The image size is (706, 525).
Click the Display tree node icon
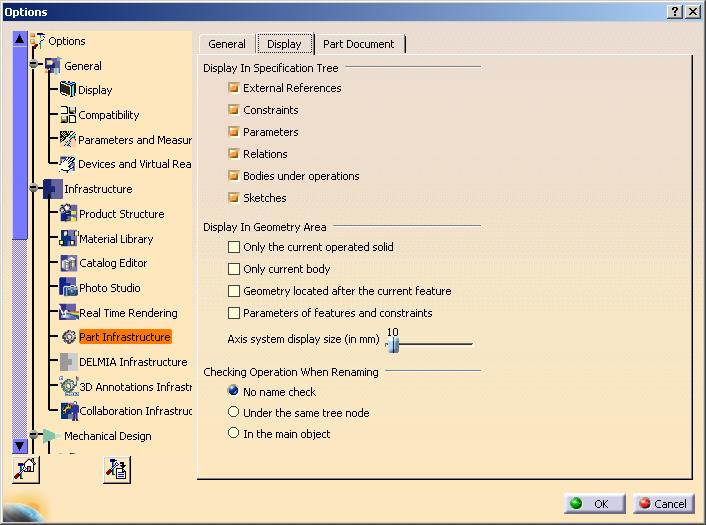[x=68, y=89]
